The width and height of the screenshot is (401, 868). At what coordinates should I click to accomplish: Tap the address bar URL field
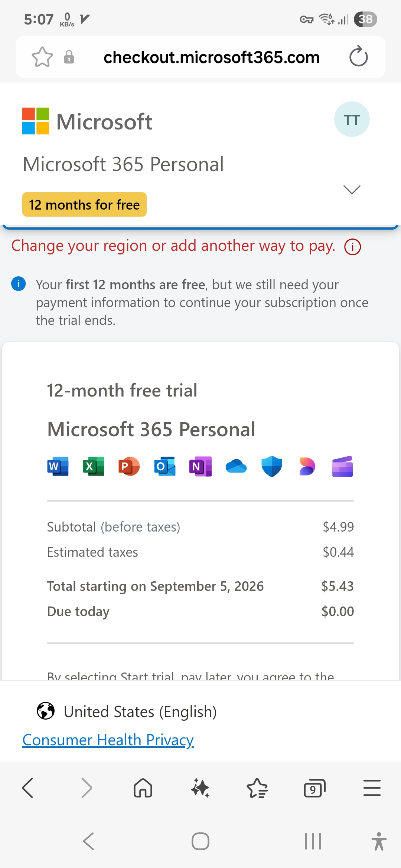pos(212,57)
